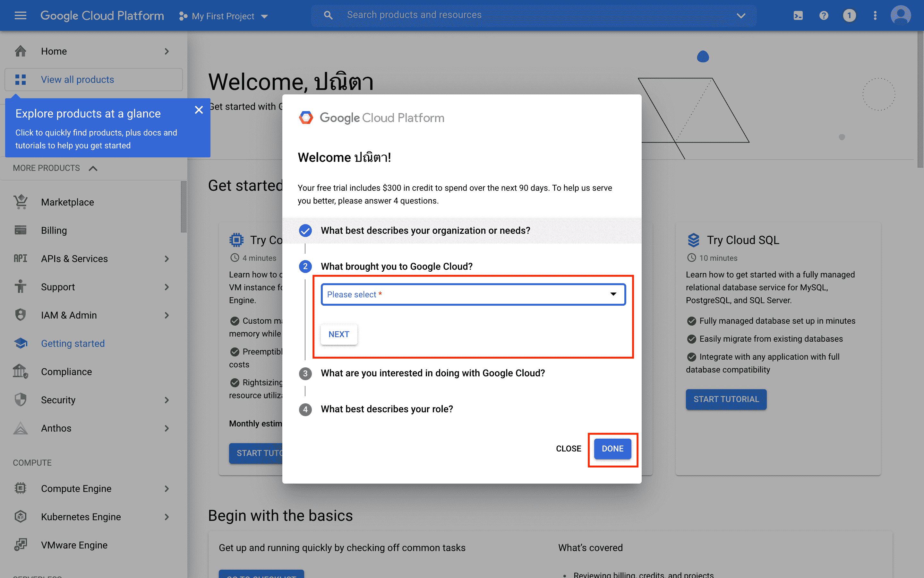Click step 4 describes your role question
The image size is (924, 578).
click(387, 409)
